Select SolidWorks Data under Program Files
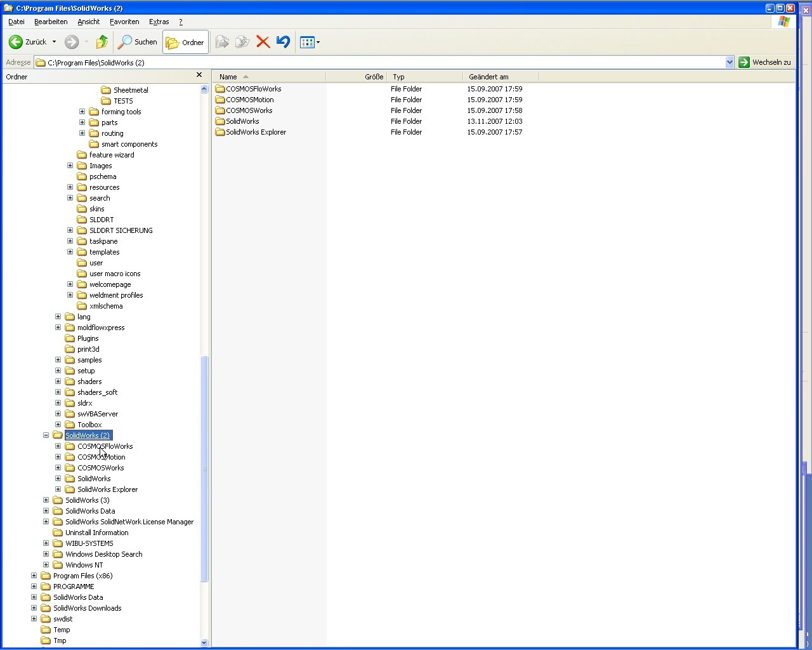Viewport: 812px width, 650px height. (x=90, y=511)
